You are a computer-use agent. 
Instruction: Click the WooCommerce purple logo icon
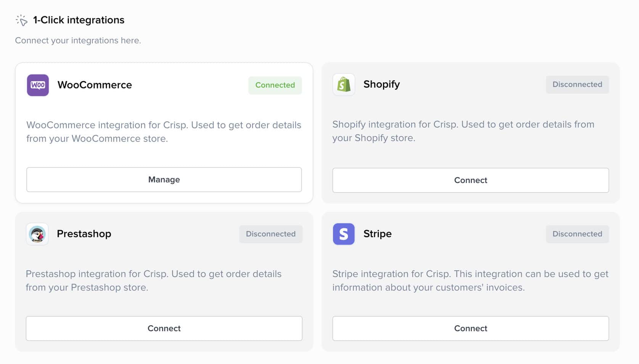(38, 85)
